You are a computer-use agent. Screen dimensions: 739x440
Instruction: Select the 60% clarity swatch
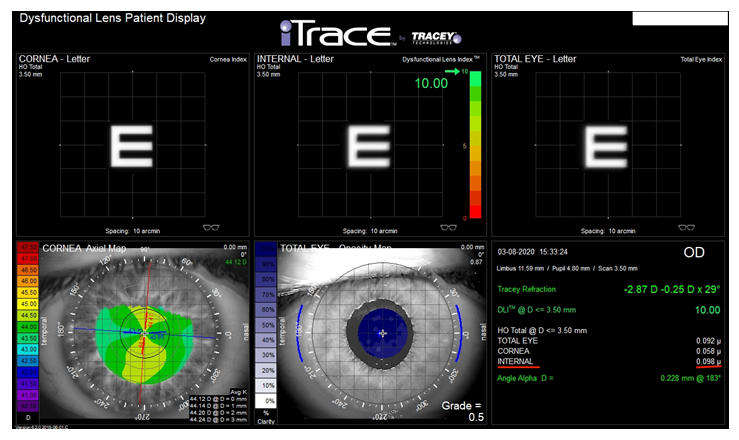point(266,310)
